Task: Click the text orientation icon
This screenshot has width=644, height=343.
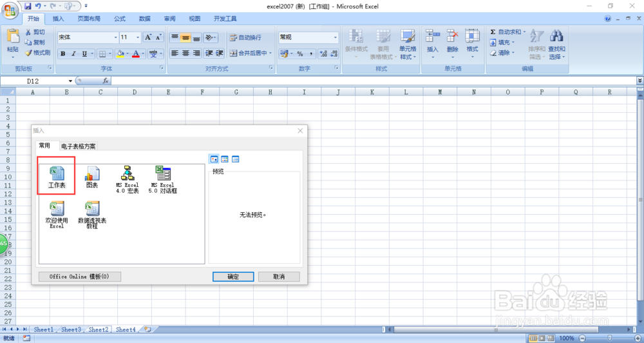Action: point(209,37)
